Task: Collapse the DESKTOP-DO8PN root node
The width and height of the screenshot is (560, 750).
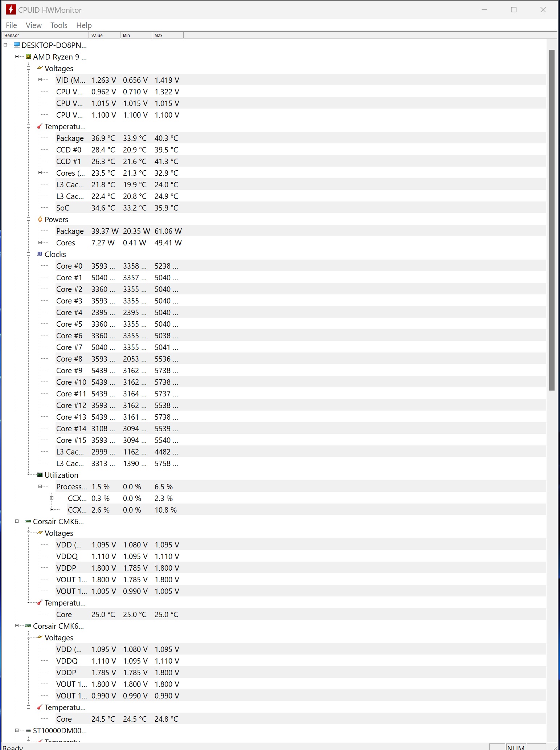Action: [x=5, y=45]
